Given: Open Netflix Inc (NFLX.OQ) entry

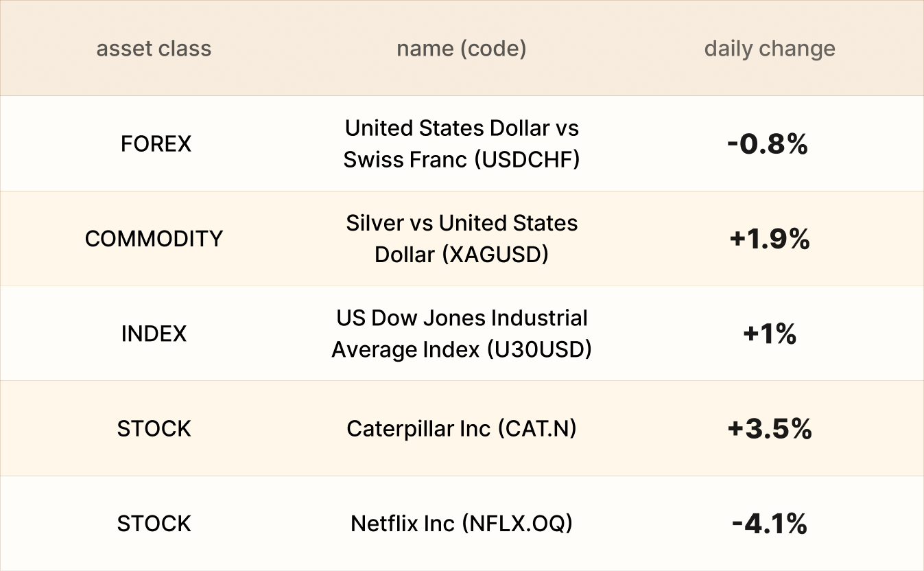Looking at the screenshot, I should click(461, 524).
